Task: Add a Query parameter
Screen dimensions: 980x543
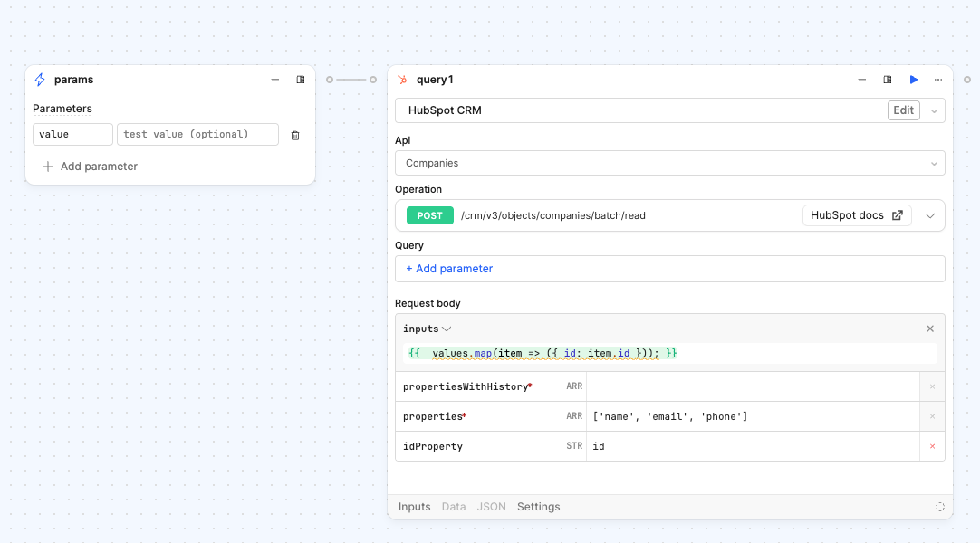Action: tap(449, 269)
